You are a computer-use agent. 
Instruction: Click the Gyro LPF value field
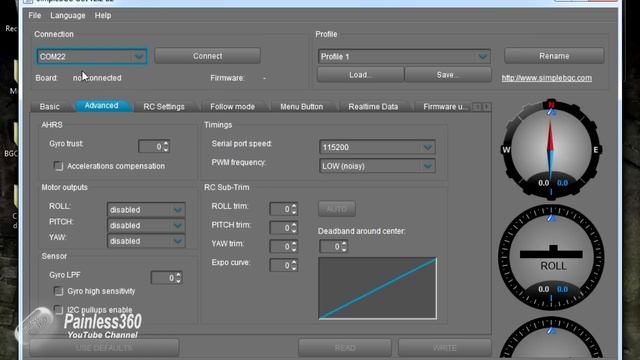163,278
